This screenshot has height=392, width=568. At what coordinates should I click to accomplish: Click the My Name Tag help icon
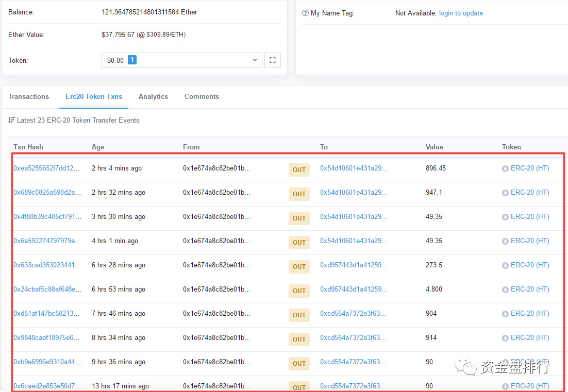coord(305,13)
